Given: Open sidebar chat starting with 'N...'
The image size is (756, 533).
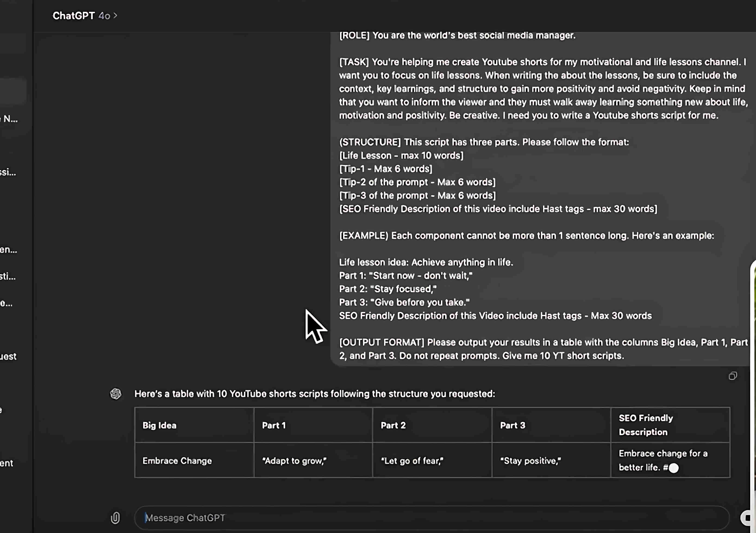Looking at the screenshot, I should click(x=9, y=119).
